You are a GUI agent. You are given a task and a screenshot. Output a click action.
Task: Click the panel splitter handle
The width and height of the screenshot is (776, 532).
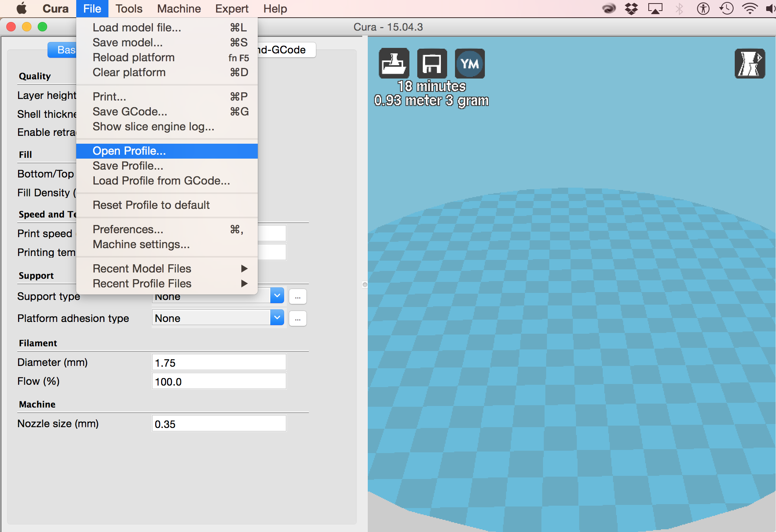click(x=365, y=284)
